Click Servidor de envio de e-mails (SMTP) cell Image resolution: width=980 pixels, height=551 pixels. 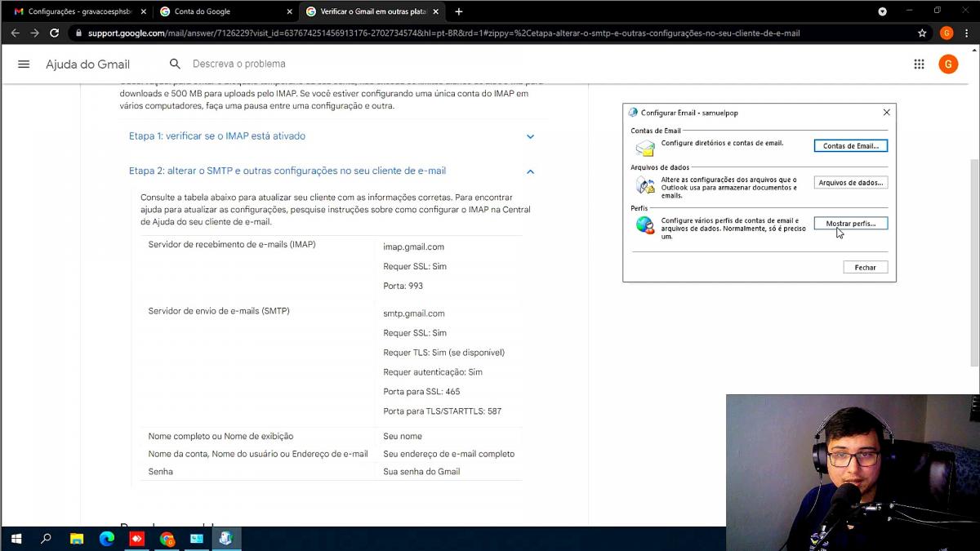click(x=219, y=311)
